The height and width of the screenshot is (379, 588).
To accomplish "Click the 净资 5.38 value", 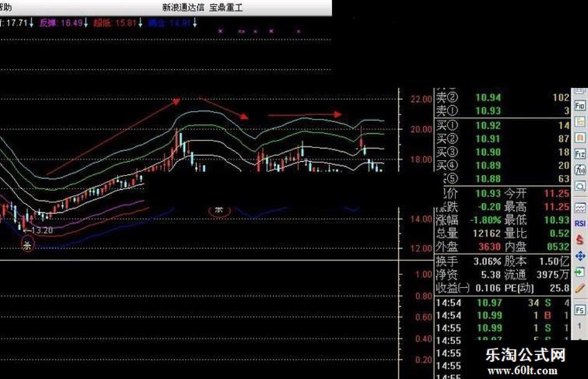I will click(490, 274).
